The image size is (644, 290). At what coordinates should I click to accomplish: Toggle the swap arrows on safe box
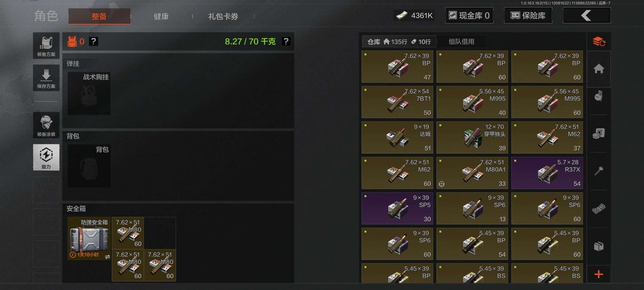(x=107, y=257)
